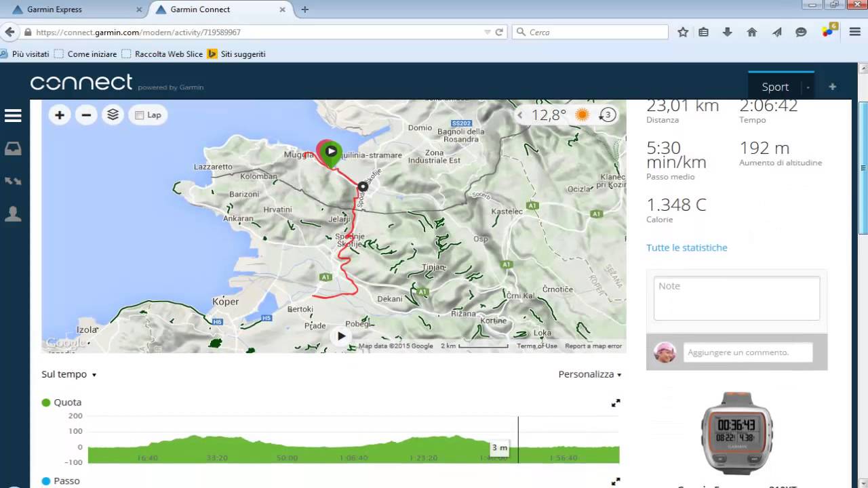Open the map layers selector
Screen dimensions: 868x488
coord(113,115)
